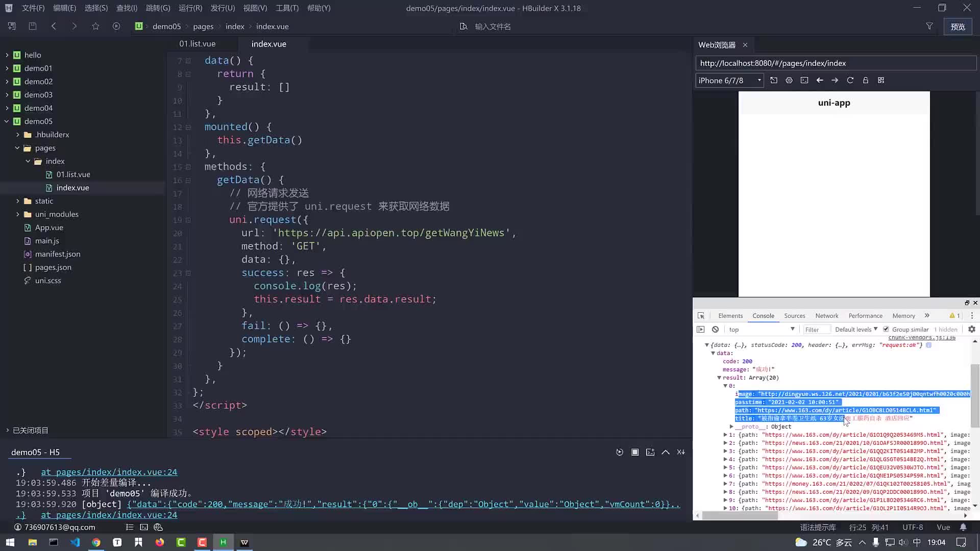Click the new file toolbar icon
This screenshot has height=551, width=980.
click(x=12, y=26)
